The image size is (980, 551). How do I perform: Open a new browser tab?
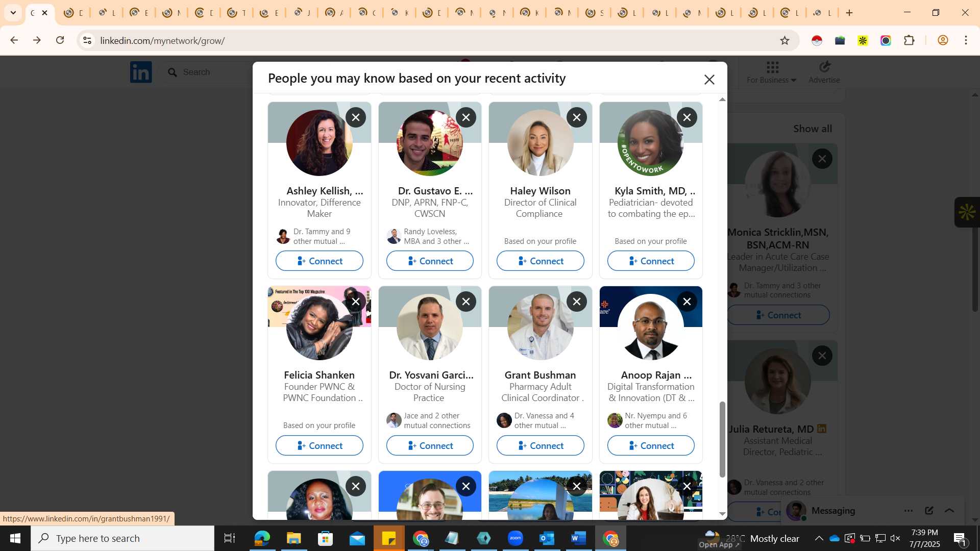[x=849, y=13]
